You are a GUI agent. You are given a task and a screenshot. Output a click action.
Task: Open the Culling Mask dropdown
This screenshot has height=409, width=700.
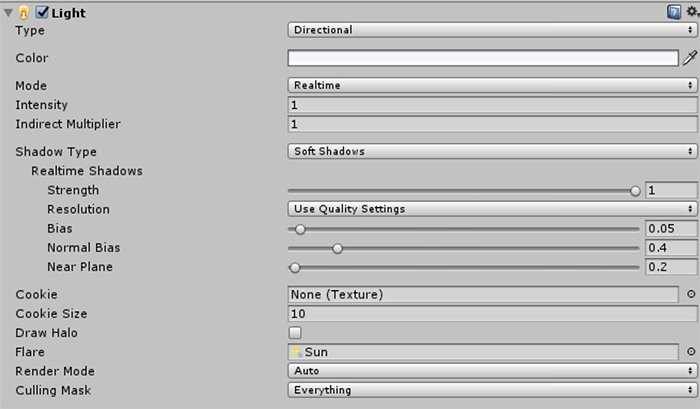pyautogui.click(x=492, y=390)
